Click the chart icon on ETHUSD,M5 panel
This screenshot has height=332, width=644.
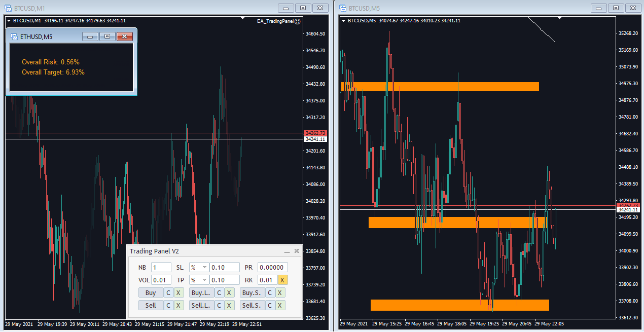coord(14,36)
